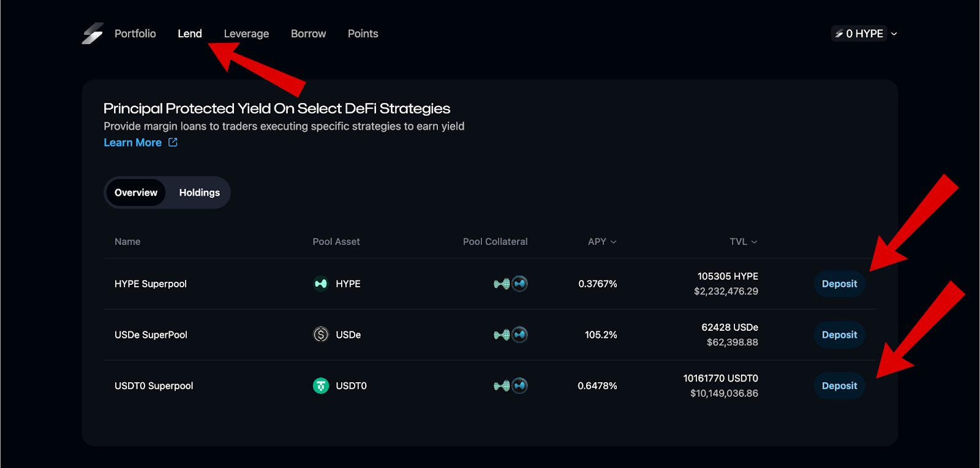The image size is (980, 468).
Task: Click the USDT0 token icon in Pool Asset
Action: [321, 386]
